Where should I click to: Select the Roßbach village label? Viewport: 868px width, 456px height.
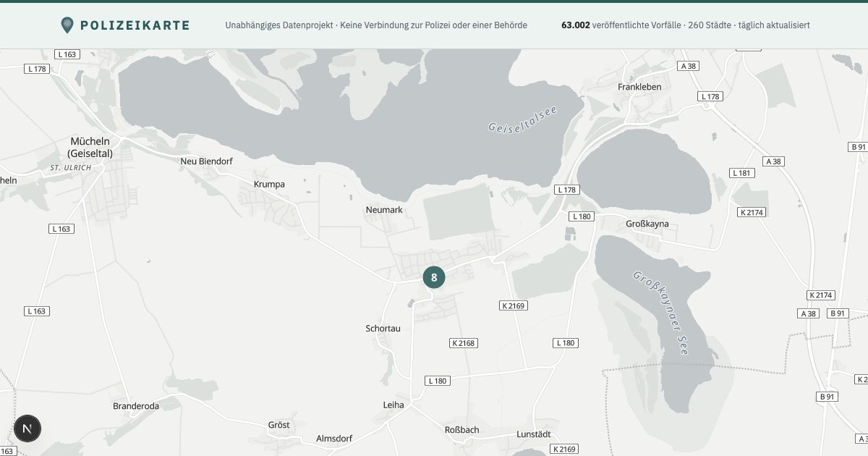pyautogui.click(x=461, y=430)
